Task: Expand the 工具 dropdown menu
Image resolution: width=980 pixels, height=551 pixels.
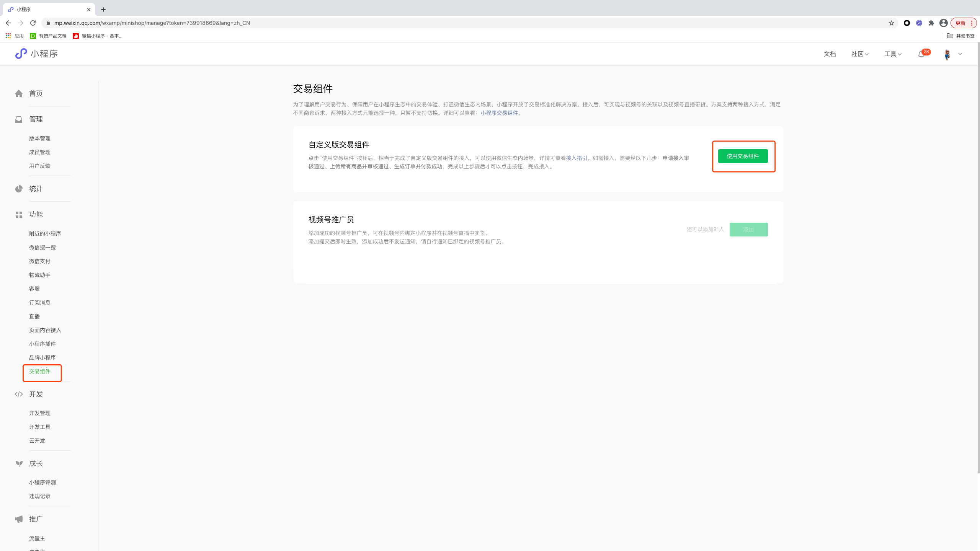Action: click(x=893, y=54)
